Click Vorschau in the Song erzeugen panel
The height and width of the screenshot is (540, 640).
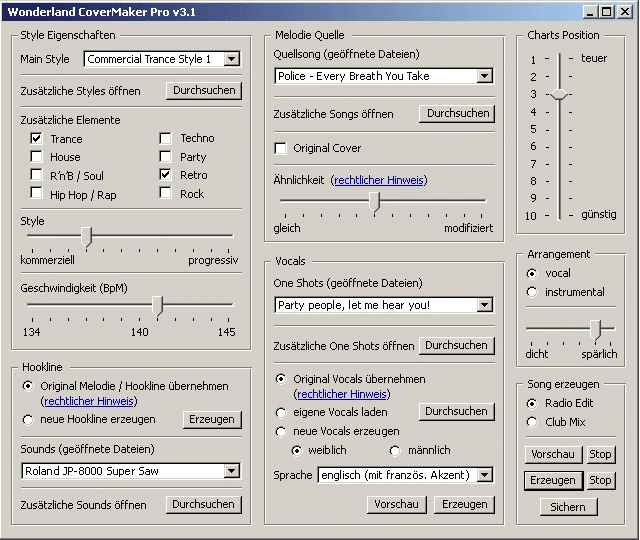553,454
